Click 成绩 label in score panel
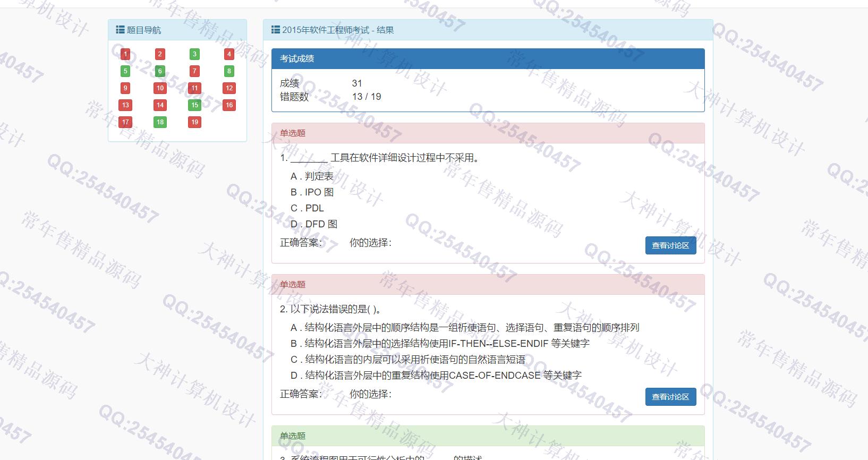The image size is (868, 460). click(x=290, y=83)
